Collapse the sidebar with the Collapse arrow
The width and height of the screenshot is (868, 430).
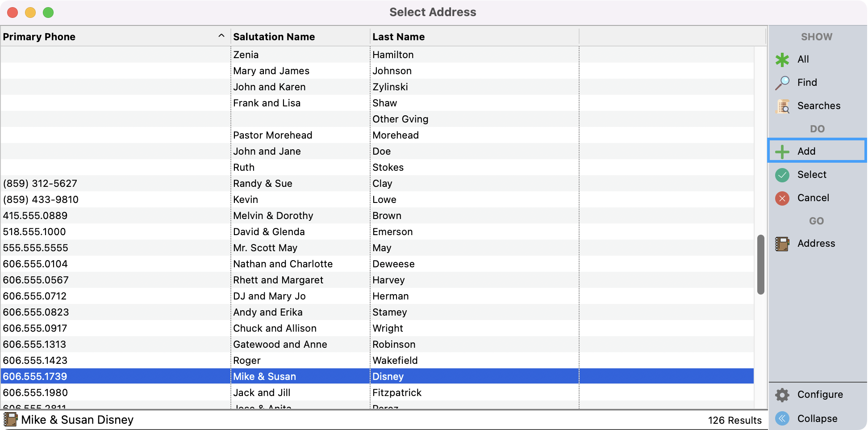pyautogui.click(x=782, y=418)
